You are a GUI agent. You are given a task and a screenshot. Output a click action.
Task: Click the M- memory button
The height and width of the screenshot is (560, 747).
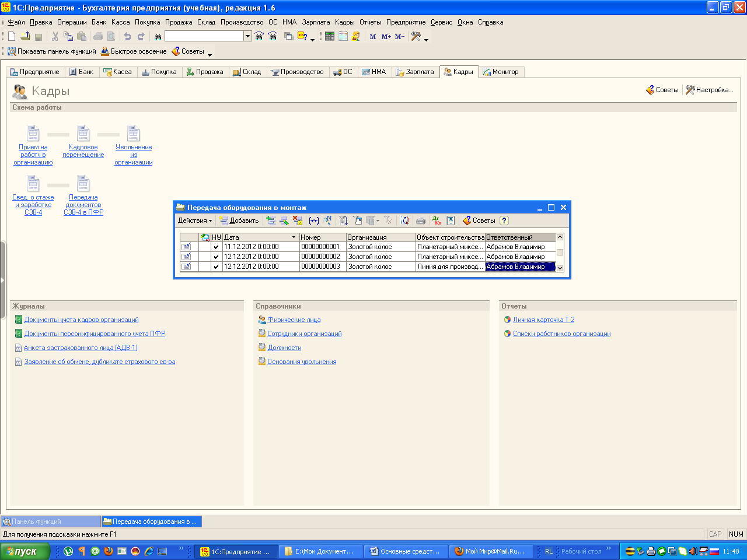click(400, 36)
